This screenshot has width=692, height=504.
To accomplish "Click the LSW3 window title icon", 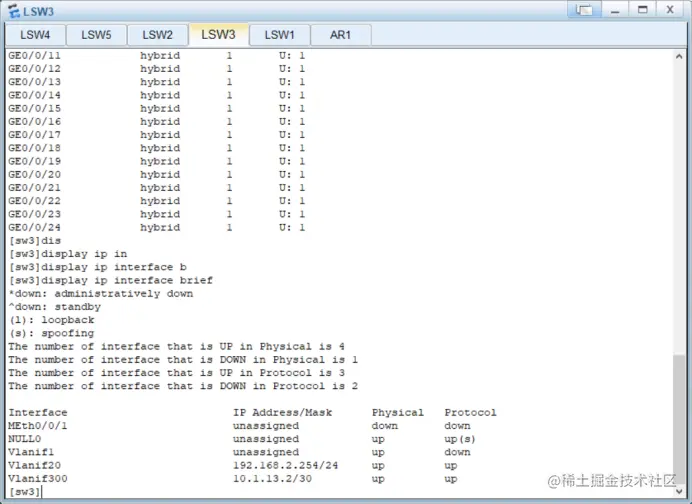I will pos(14,11).
